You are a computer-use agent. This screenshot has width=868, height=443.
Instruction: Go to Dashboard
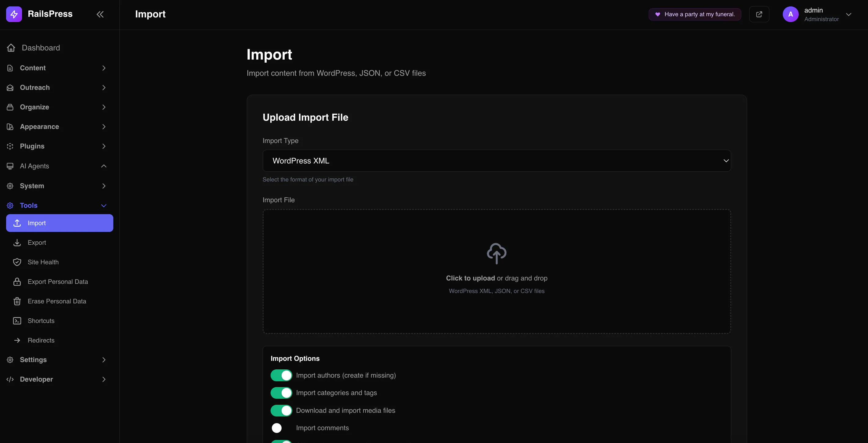[41, 48]
